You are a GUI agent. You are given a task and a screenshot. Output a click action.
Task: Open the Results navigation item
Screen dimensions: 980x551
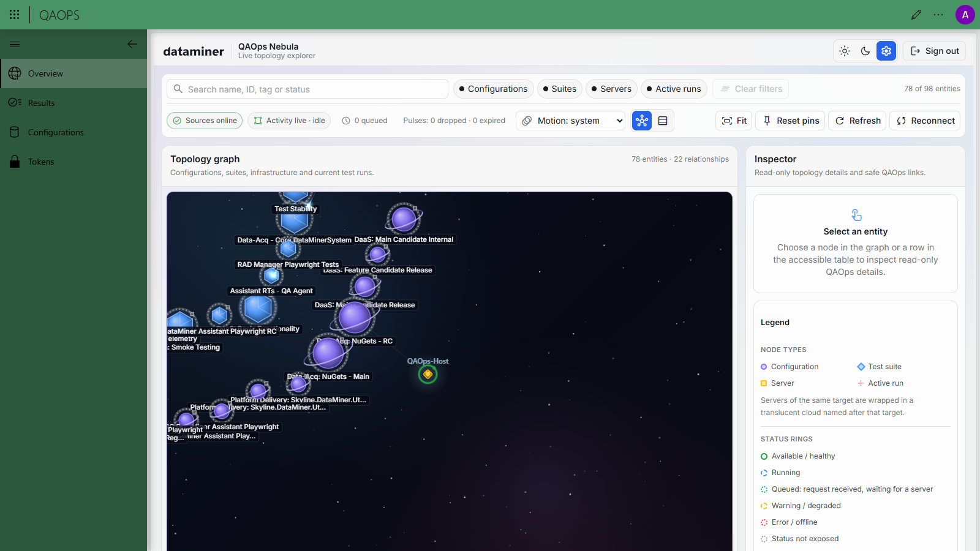pyautogui.click(x=73, y=103)
